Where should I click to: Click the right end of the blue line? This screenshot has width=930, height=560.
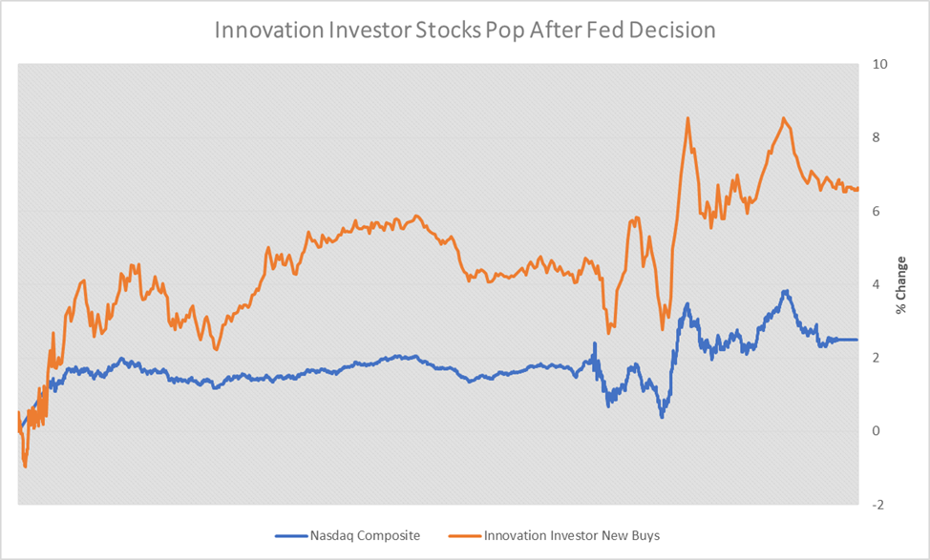pyautogui.click(x=856, y=340)
